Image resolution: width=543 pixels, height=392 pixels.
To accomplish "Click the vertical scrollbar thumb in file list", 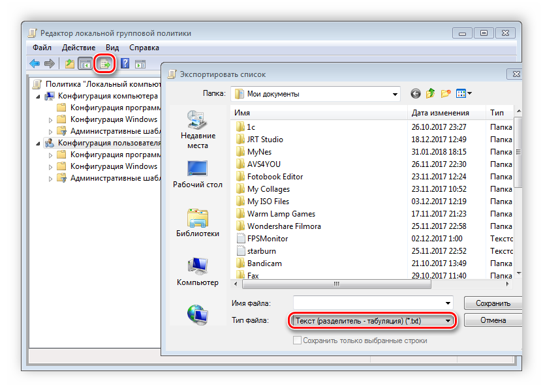I will coord(518,152).
